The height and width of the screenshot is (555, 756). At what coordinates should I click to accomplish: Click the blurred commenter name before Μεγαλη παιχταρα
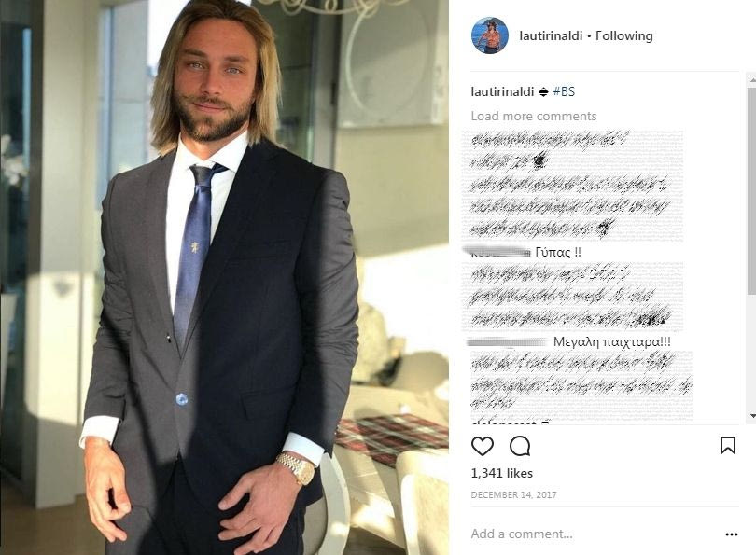pos(508,342)
